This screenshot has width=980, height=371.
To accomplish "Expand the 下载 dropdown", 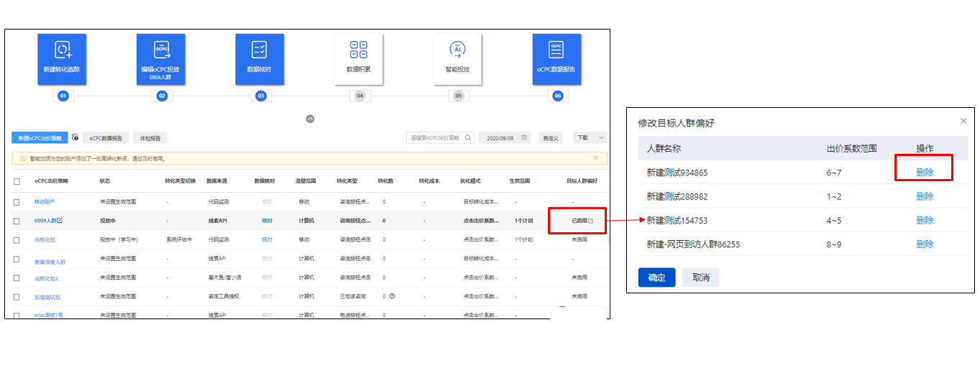I will [x=590, y=137].
